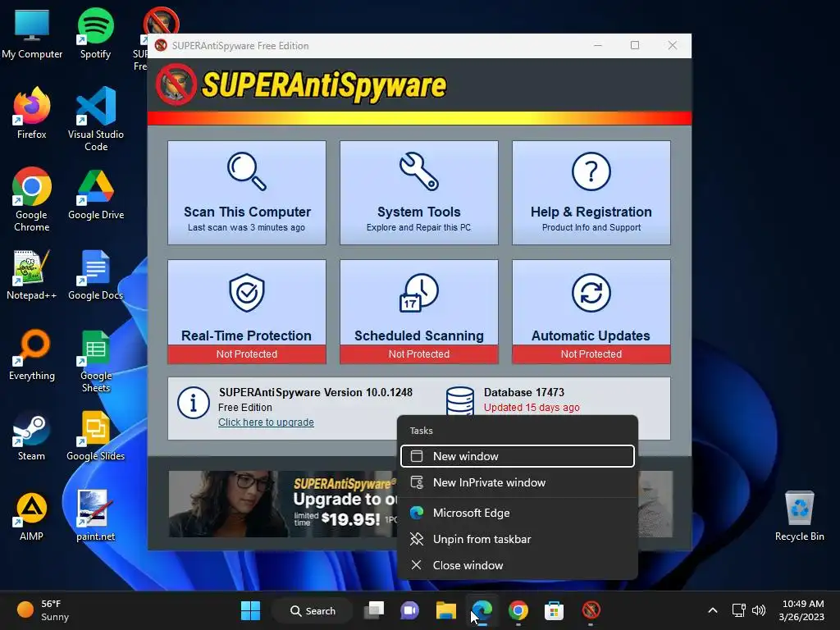Viewport: 840px width, 630px height.
Task: Minimize the SUPERAntiSpyware window
Action: point(598,46)
